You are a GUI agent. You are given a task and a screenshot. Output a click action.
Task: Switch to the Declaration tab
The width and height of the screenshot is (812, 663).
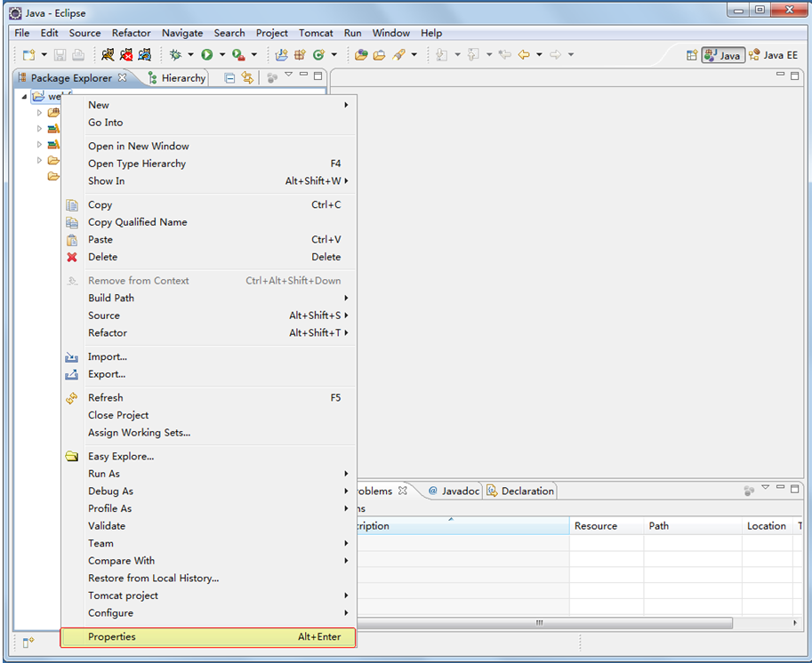point(521,491)
